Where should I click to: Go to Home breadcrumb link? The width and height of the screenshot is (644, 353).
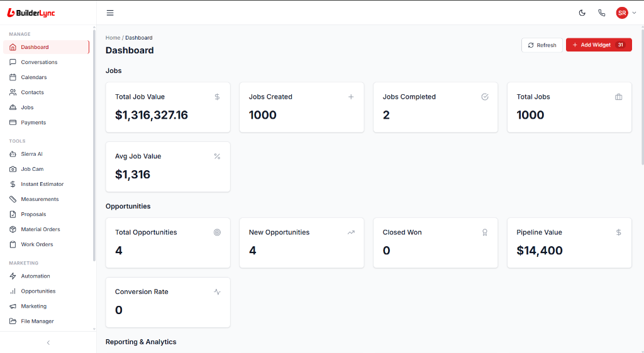point(113,38)
